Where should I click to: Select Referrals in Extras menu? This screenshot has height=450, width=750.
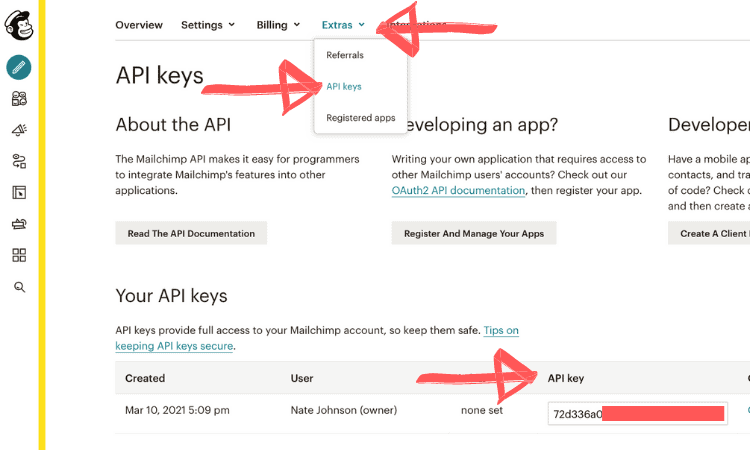coord(345,55)
